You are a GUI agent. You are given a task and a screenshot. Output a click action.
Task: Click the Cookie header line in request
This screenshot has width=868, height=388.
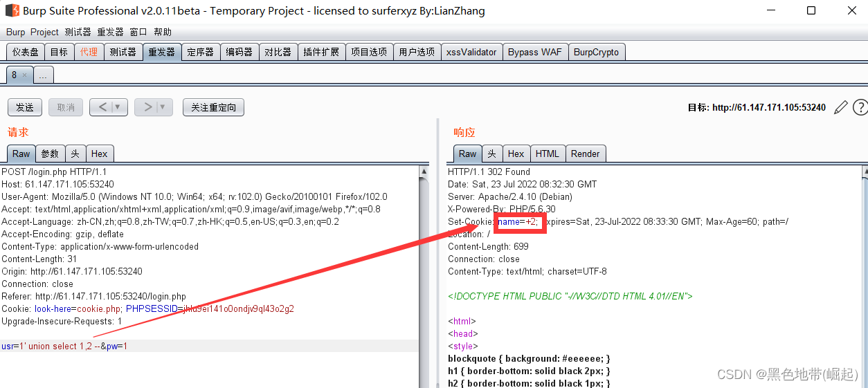tap(147, 308)
